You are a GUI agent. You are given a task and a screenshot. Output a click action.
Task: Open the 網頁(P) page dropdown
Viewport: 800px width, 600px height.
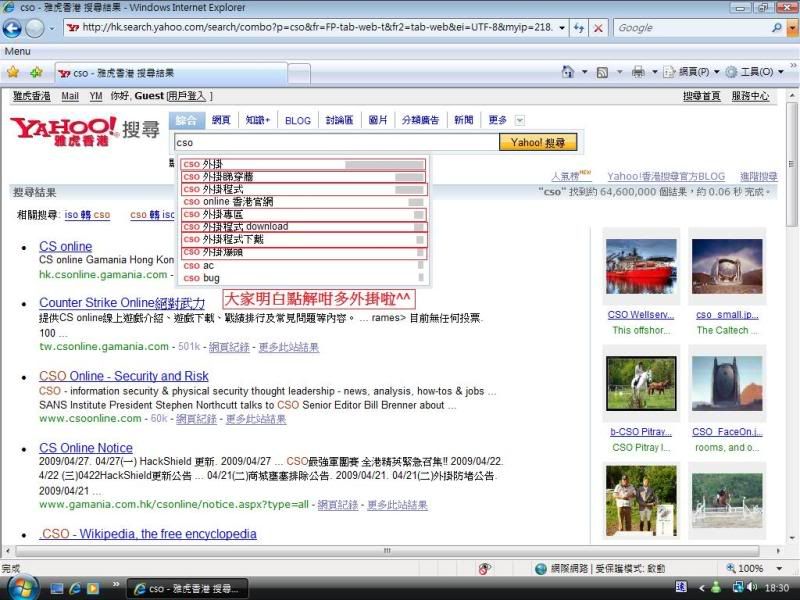(694, 72)
